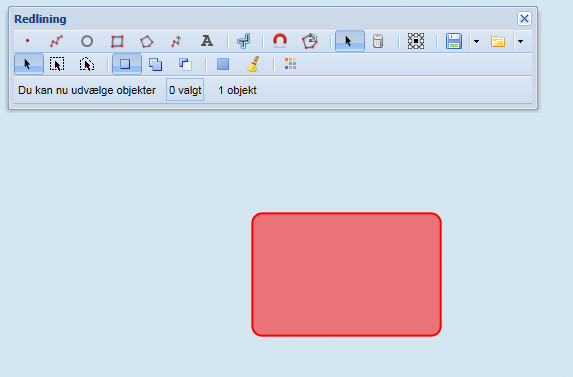Toggle the select mode arrow in top toolbar
The width and height of the screenshot is (573, 377).
click(350, 41)
